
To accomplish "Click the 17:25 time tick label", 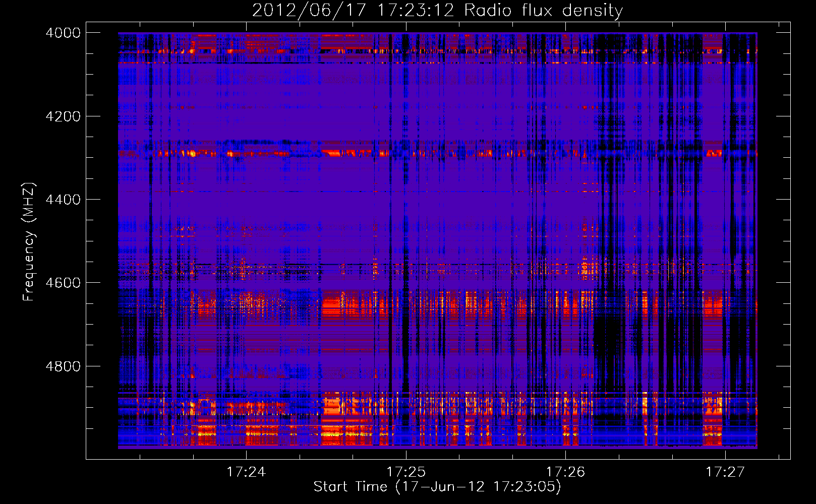I will coord(406,472).
